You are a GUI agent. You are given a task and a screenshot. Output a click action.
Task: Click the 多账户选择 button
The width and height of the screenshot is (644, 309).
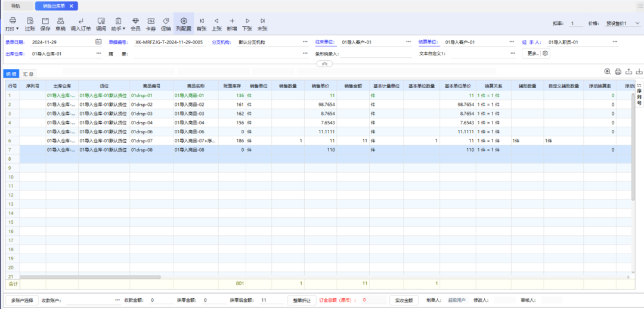point(23,301)
